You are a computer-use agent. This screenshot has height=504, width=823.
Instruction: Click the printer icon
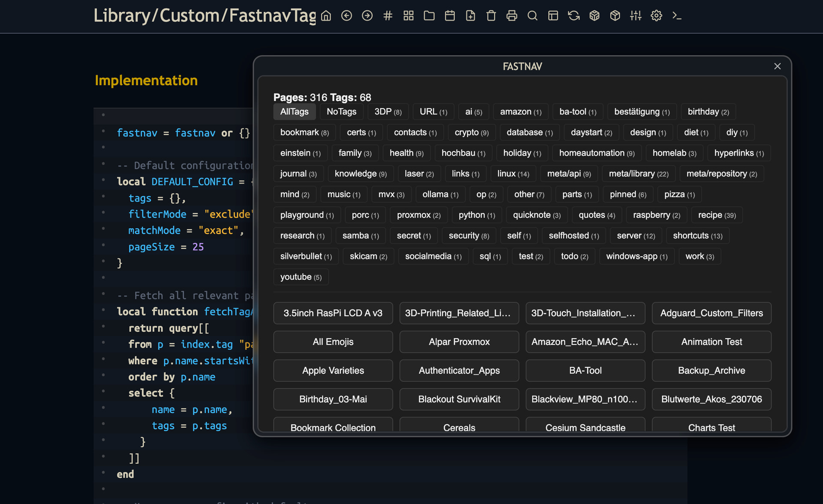tap(511, 16)
